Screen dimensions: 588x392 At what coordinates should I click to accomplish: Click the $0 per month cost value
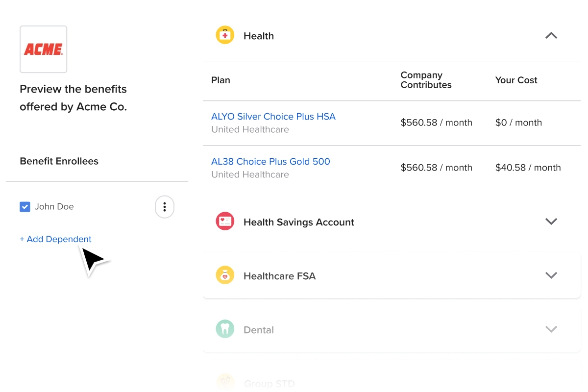click(518, 122)
